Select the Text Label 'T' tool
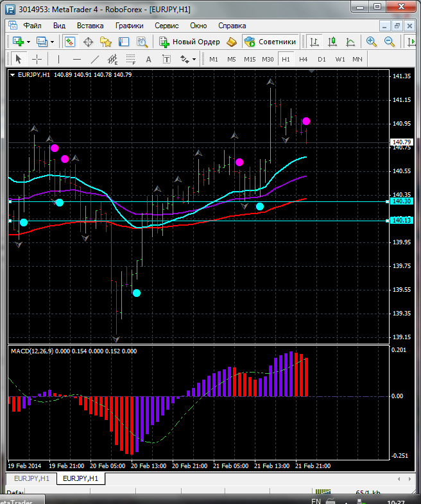This screenshot has width=421, height=504. coord(167,59)
